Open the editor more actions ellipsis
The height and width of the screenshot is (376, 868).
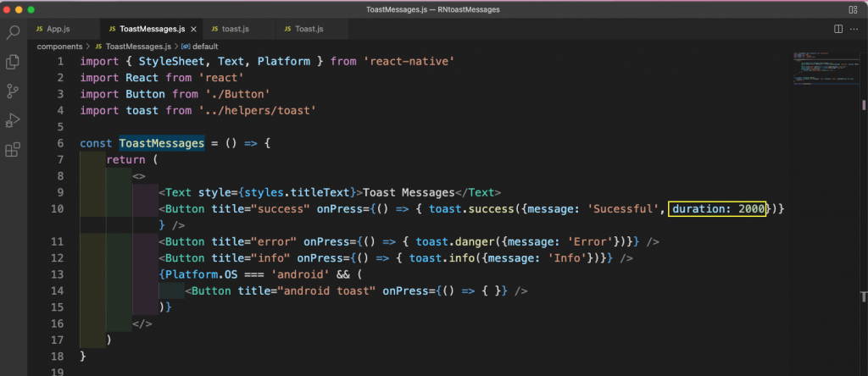[854, 29]
